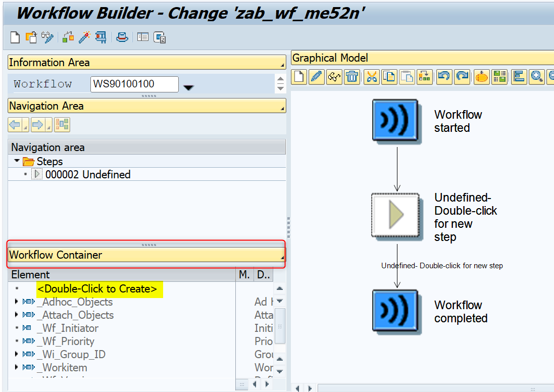Screen dimensions: 554x392
Task: Click the Undo icon
Action: 444,76
